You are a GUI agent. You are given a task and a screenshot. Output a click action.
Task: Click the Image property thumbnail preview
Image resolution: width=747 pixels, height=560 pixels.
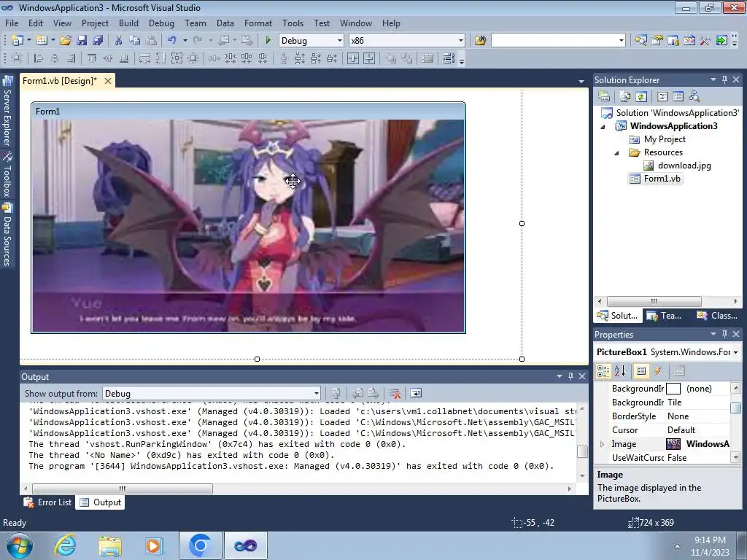[673, 444]
